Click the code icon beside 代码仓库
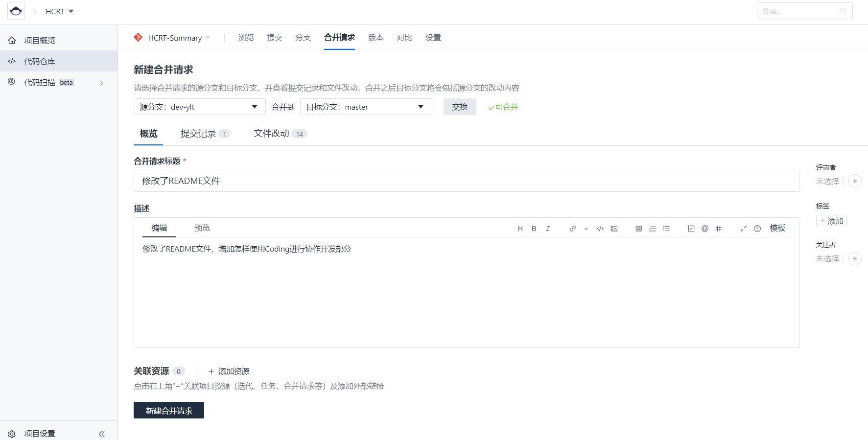The width and height of the screenshot is (868, 440). point(12,61)
